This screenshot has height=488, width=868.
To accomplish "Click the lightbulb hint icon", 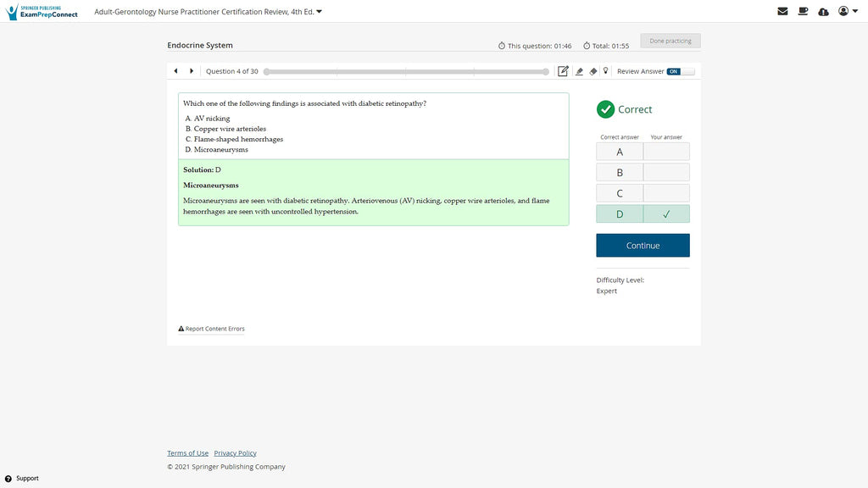I will pyautogui.click(x=605, y=71).
